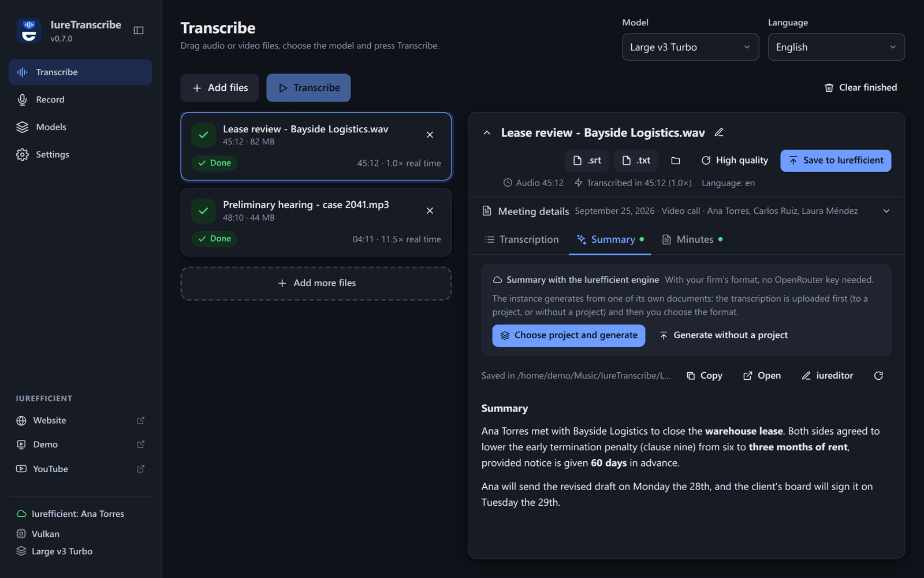
Task: Regenerate summary with the refresh icon
Action: pyautogui.click(x=878, y=376)
